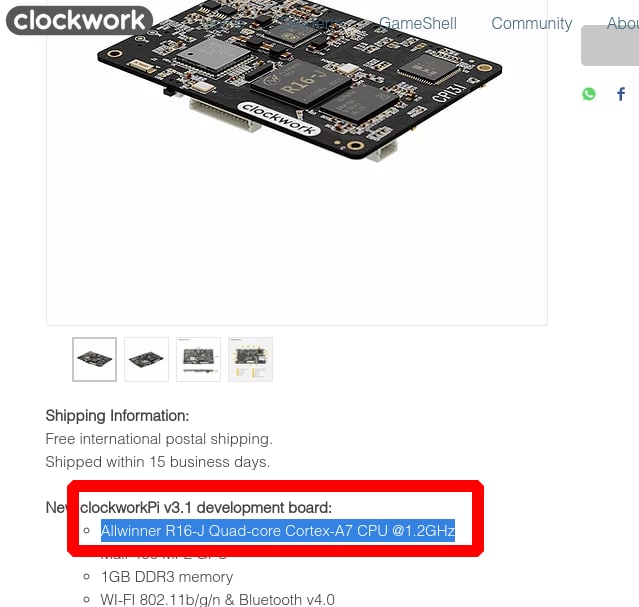This screenshot has width=639, height=607.
Task: Show the third thumbnail with side view
Action: tap(198, 359)
